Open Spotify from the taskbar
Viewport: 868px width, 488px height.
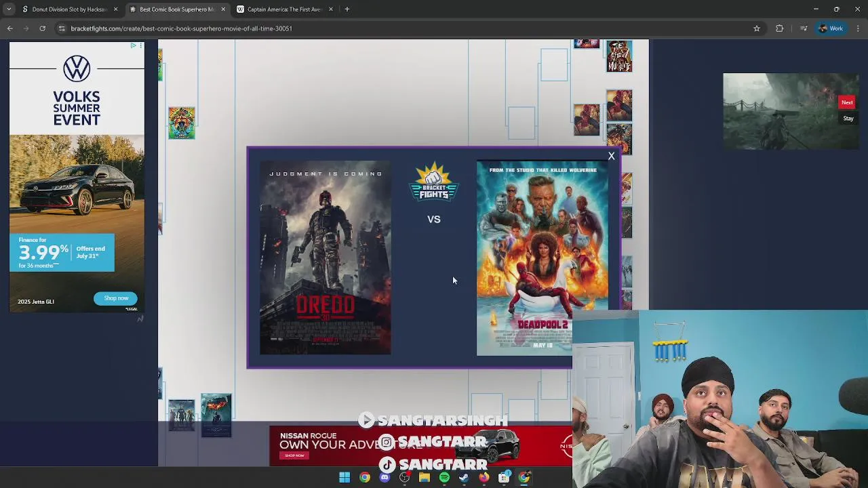[444, 478]
